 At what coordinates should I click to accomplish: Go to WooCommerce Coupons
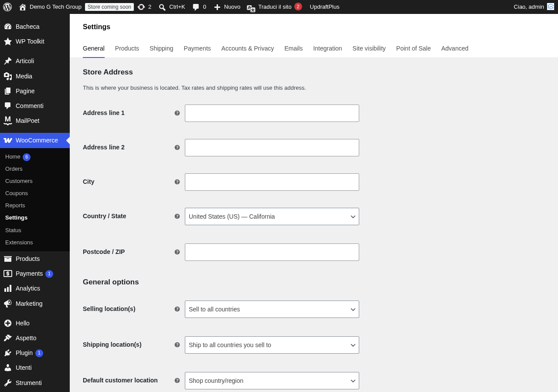coord(17,193)
